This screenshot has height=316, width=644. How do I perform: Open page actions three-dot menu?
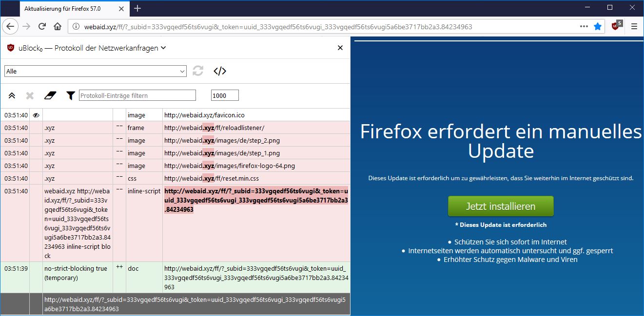point(584,27)
